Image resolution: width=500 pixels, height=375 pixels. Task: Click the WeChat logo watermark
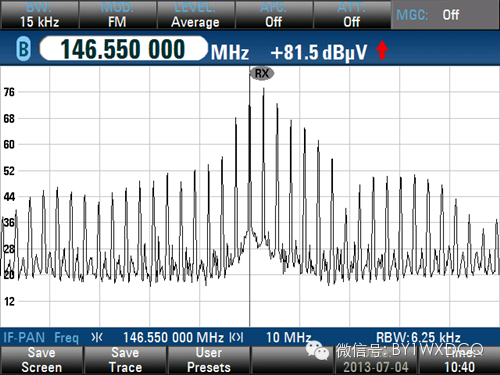click(x=317, y=350)
